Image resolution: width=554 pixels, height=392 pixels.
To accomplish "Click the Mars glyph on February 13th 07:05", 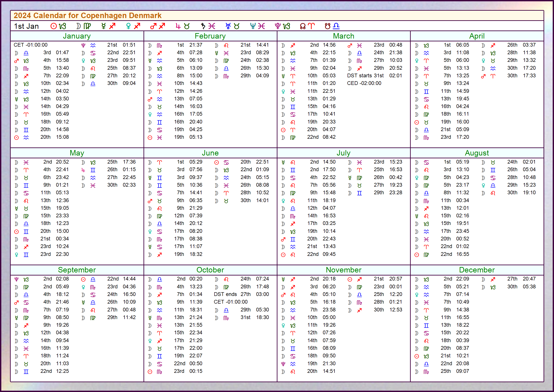I will click(x=150, y=99).
